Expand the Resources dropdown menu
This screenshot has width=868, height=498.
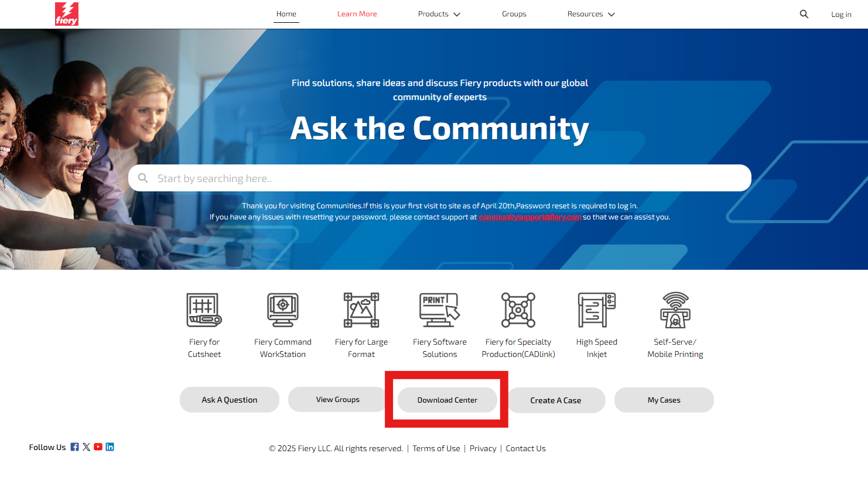pos(591,14)
